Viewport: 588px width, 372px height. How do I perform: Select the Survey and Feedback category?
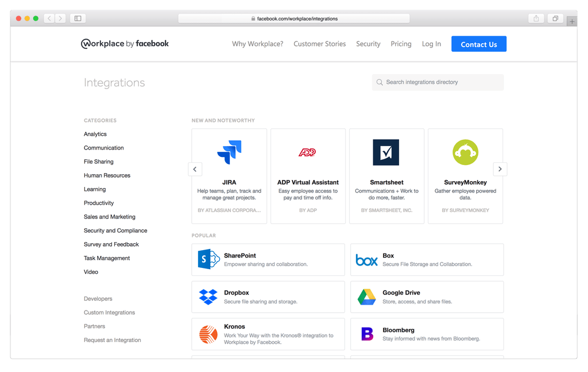click(x=111, y=244)
